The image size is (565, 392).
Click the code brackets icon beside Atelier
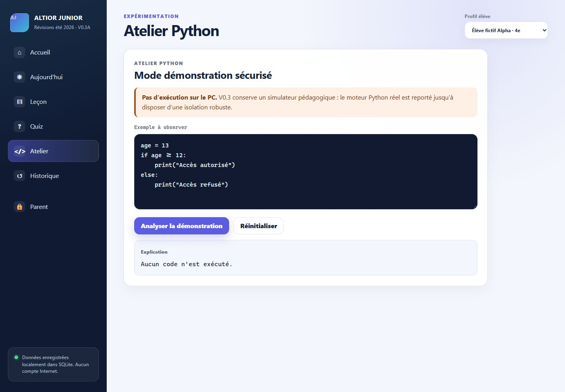(20, 151)
